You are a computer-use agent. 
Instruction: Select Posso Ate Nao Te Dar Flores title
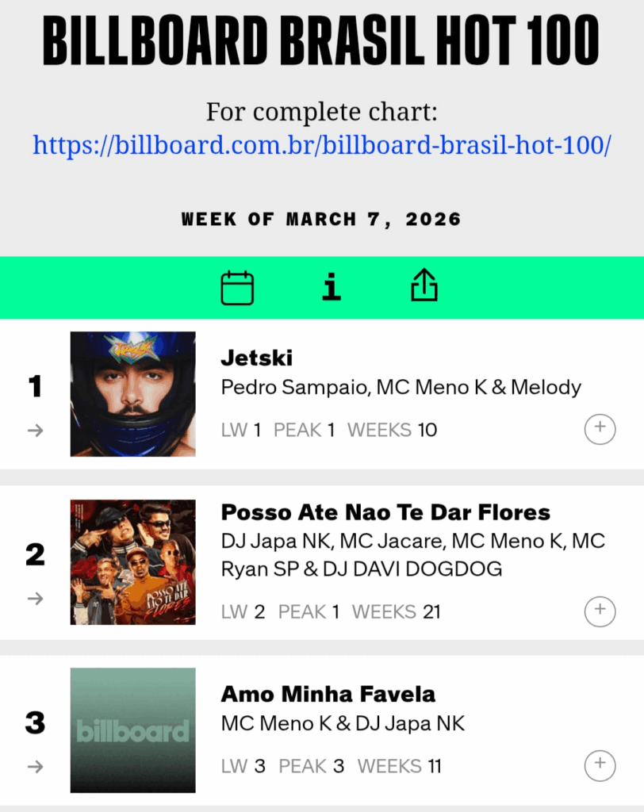[385, 512]
